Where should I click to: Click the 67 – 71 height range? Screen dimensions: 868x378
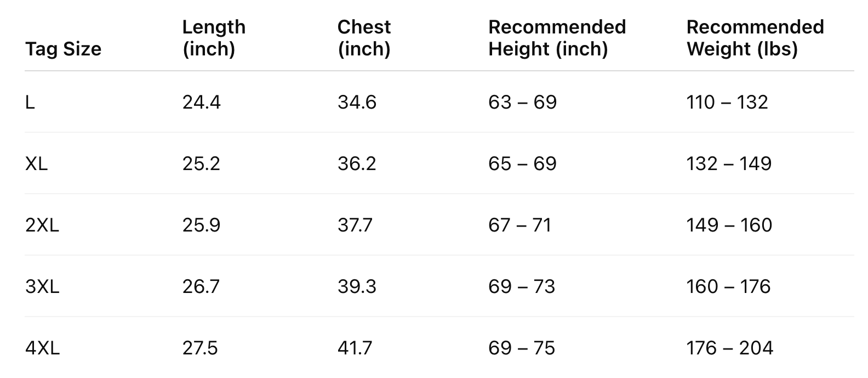(519, 225)
